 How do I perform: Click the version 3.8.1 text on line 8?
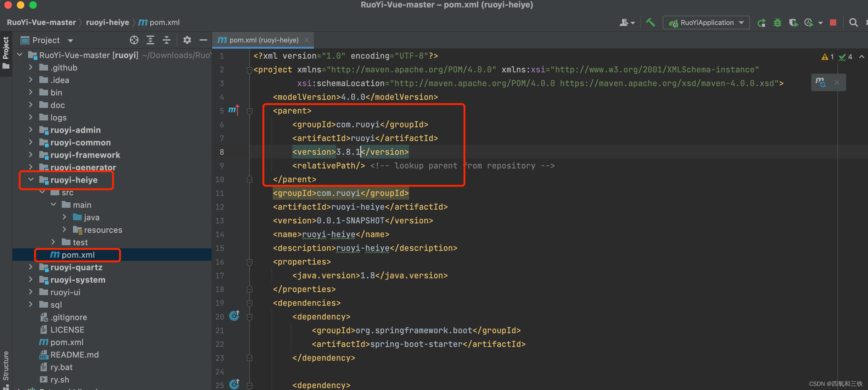coord(349,152)
